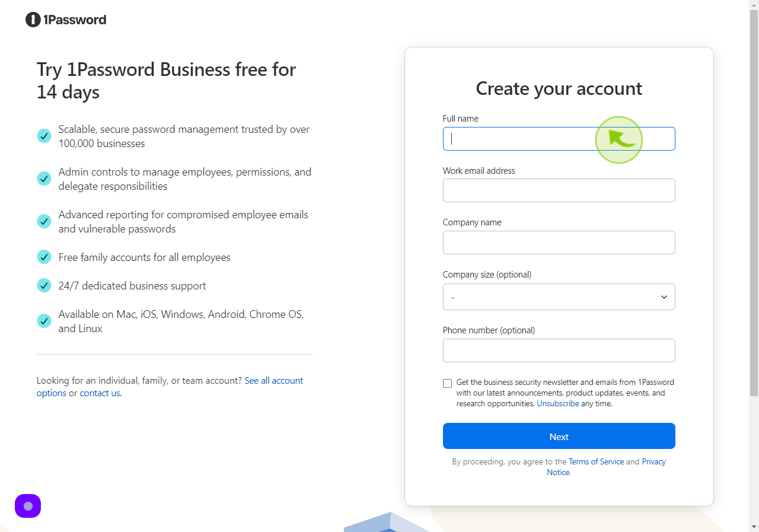Image resolution: width=759 pixels, height=532 pixels.
Task: Open the Terms of Service link
Action: tap(596, 462)
